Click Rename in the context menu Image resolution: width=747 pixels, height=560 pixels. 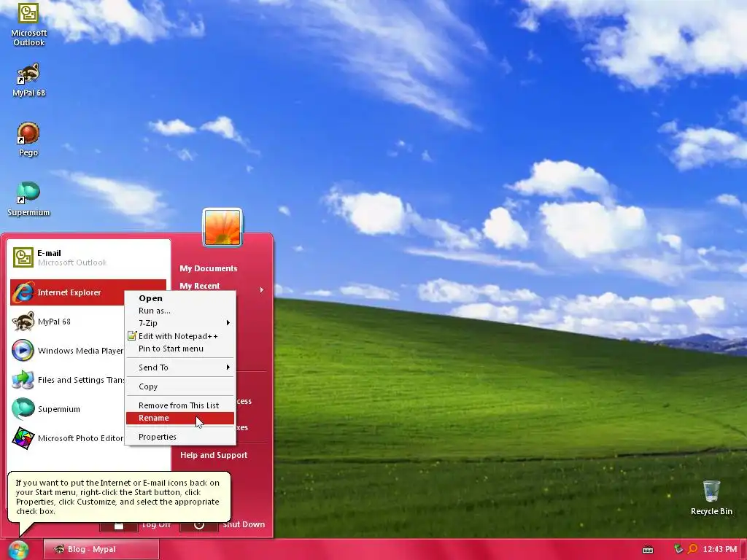[180, 418]
